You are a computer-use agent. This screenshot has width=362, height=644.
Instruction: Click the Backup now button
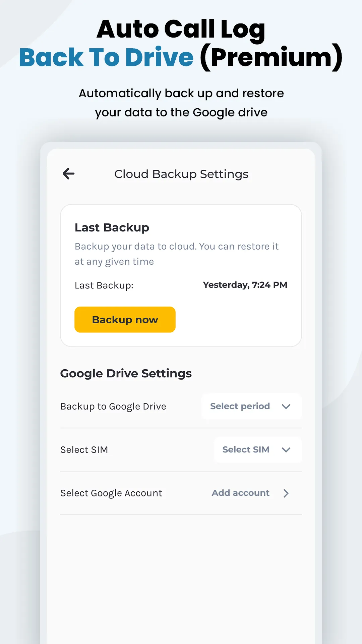point(125,320)
